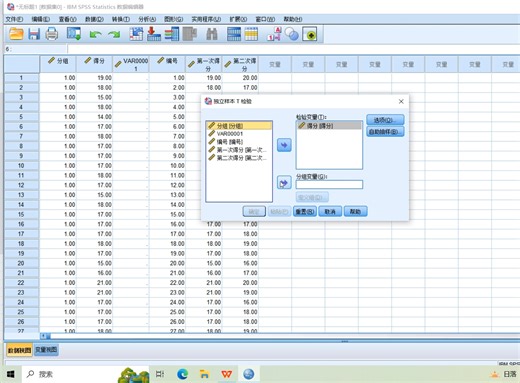Open the Go to case toolbar icon
520x383 pixels.
tap(136, 34)
